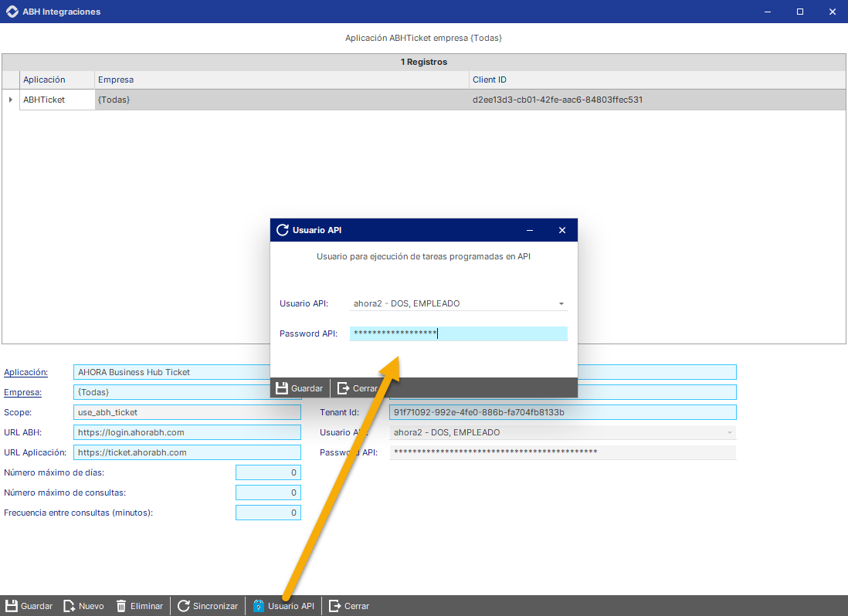Click the Número máximo de días field

(x=268, y=472)
